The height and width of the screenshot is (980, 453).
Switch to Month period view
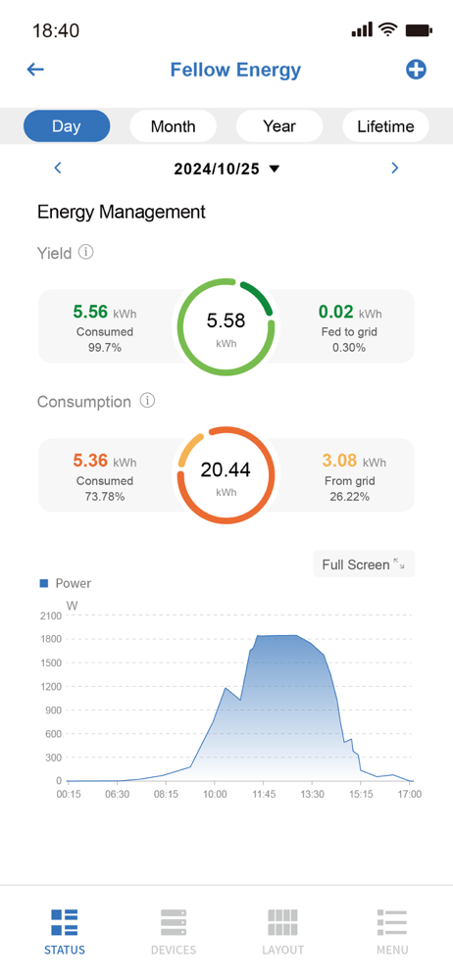(174, 126)
